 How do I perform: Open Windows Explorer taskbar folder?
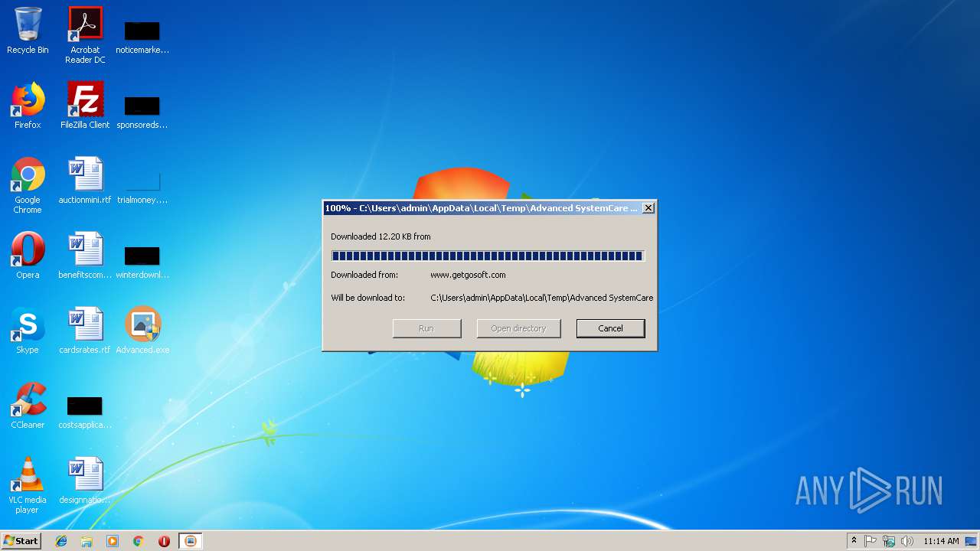[87, 541]
